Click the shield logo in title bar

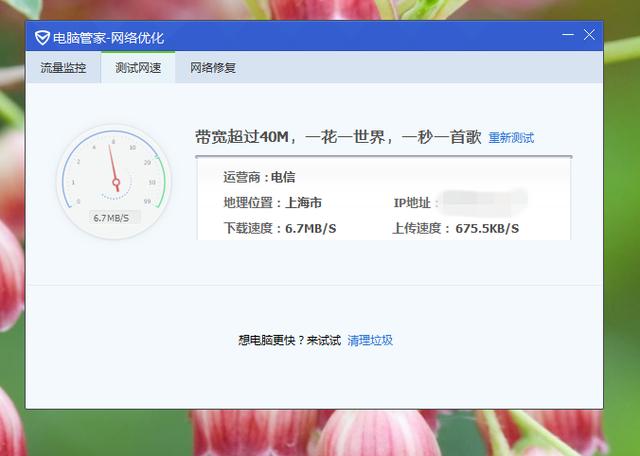42,38
